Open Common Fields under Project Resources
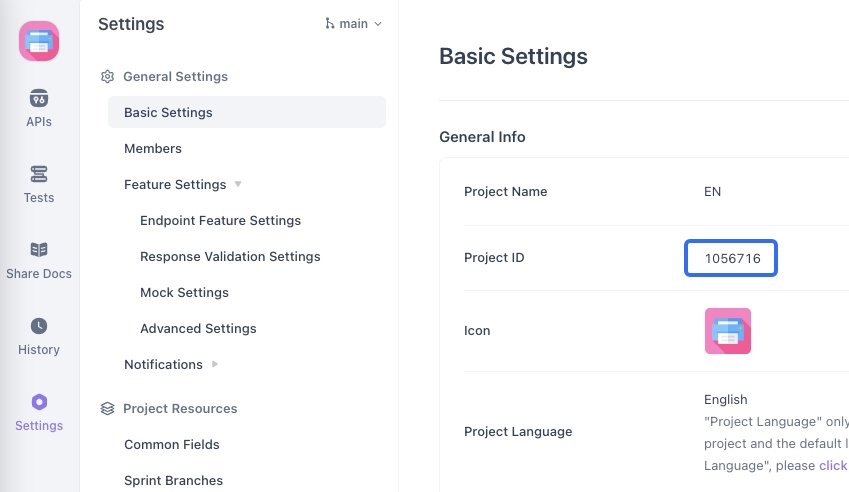The width and height of the screenshot is (849, 492). (172, 445)
